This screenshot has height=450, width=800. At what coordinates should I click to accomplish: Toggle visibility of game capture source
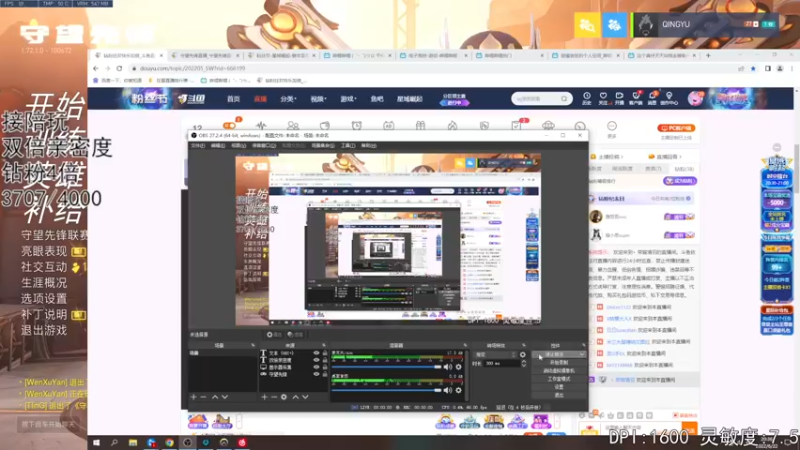pyautogui.click(x=316, y=374)
